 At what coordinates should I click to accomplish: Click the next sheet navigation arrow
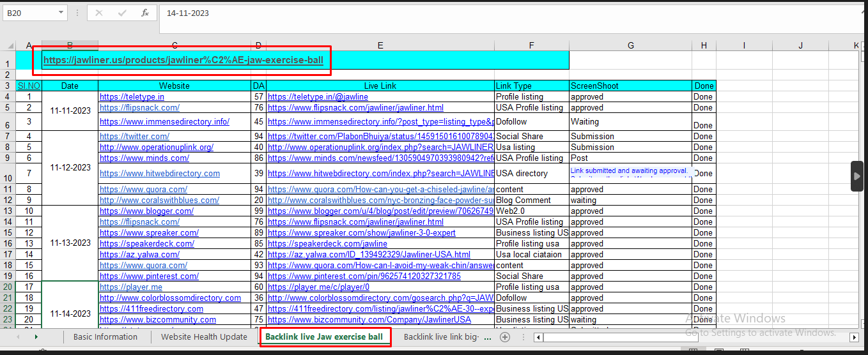36,336
